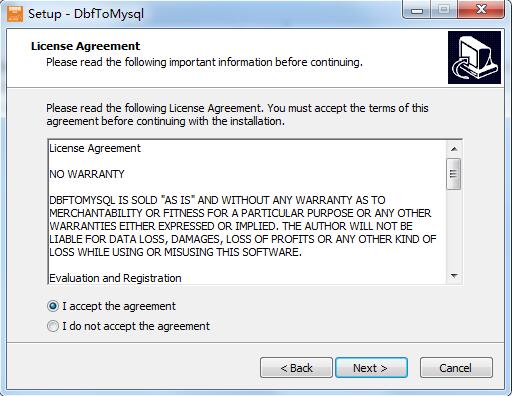This screenshot has height=396, width=512.
Task: Click the setup computer icon in header
Action: (474, 58)
